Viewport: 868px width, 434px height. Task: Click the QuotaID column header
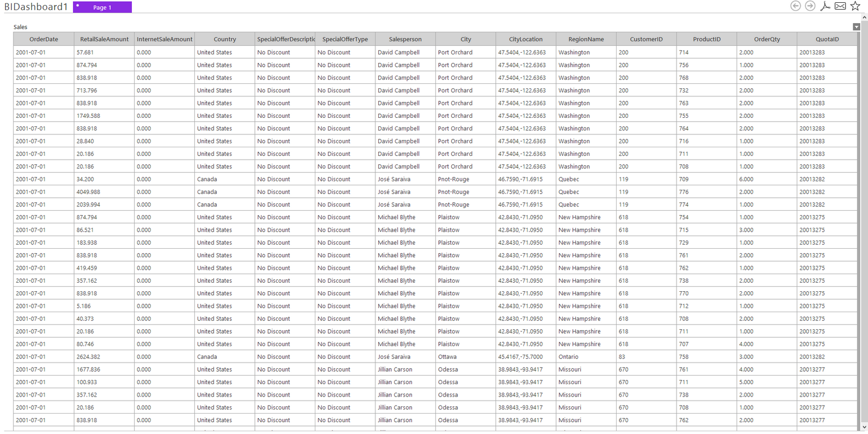click(827, 39)
